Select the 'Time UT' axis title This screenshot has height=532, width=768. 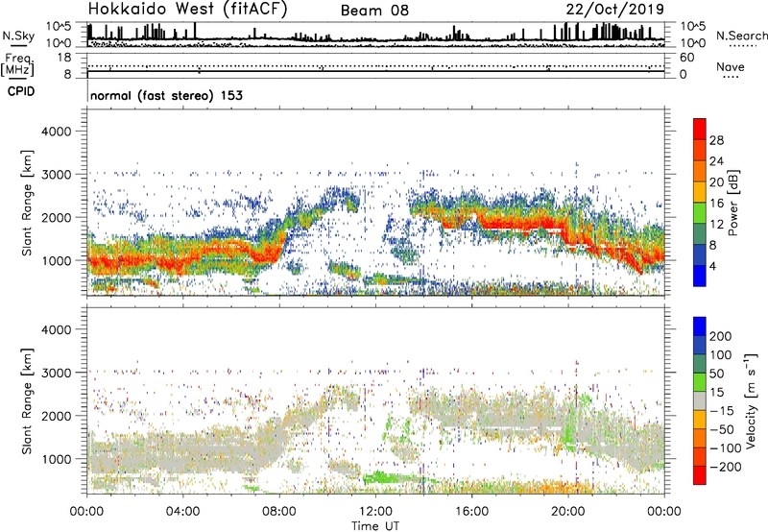click(x=375, y=525)
